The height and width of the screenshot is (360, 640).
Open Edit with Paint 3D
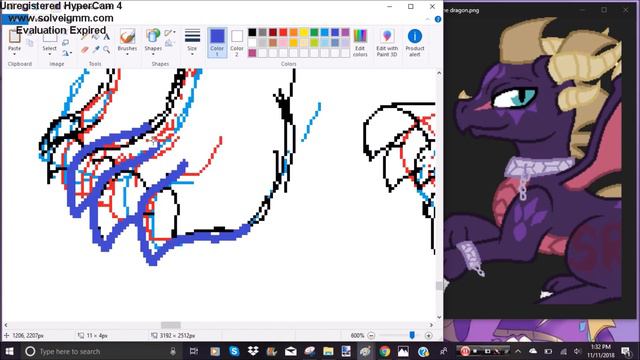(x=387, y=42)
